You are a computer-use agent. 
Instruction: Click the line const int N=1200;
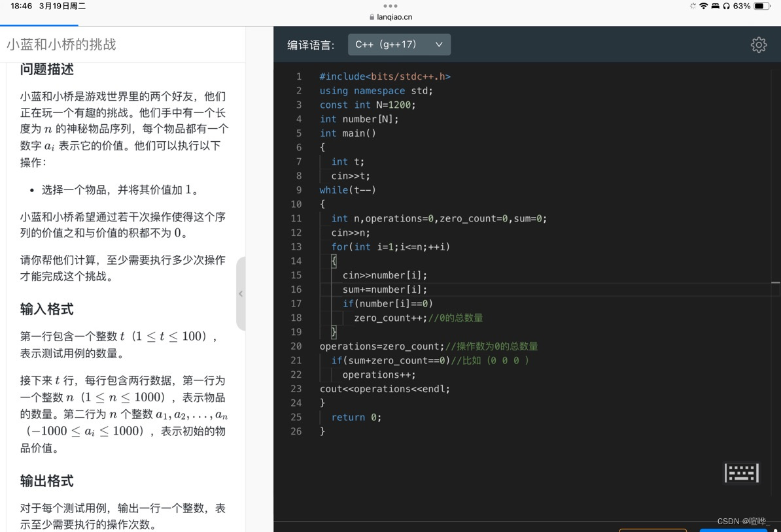click(368, 105)
